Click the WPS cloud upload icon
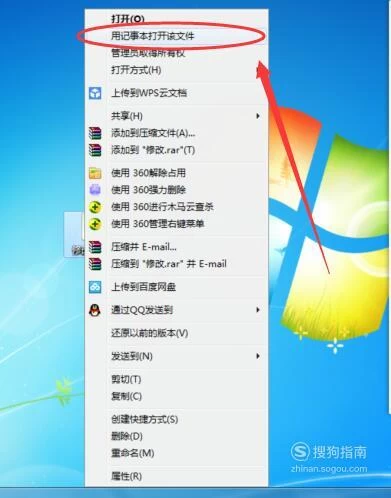391x498 pixels. pyautogui.click(x=95, y=93)
